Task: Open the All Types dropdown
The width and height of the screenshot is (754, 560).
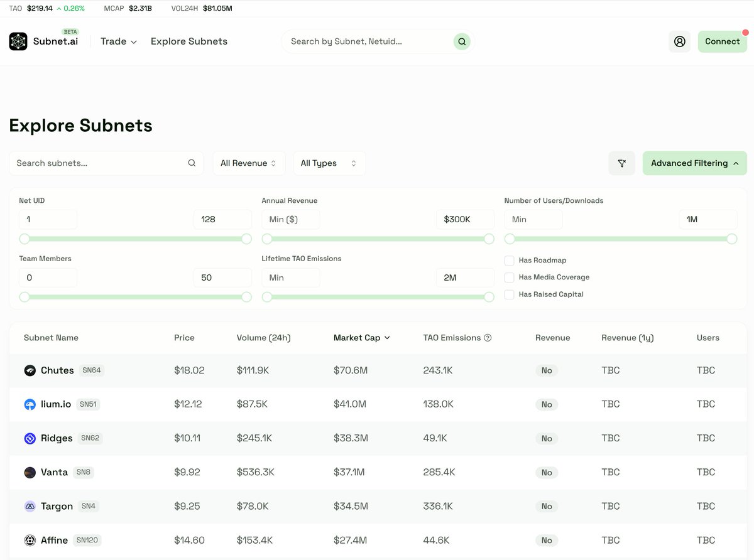Action: (329, 163)
